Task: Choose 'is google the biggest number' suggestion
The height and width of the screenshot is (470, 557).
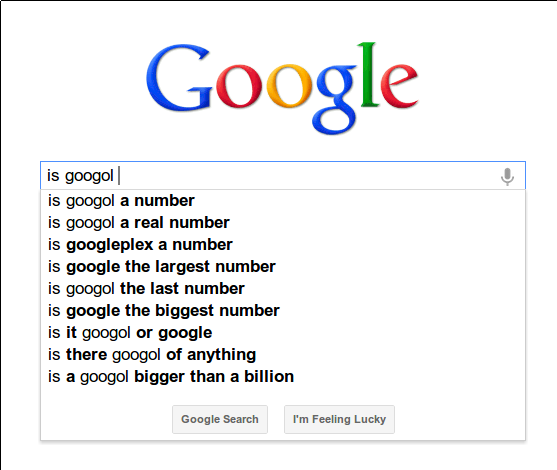Action: tap(283, 311)
